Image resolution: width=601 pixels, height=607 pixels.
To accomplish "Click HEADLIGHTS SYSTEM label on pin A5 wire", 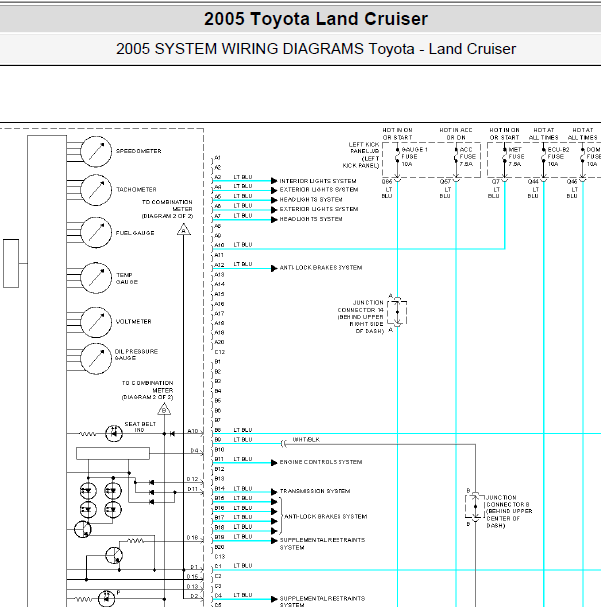I will pyautogui.click(x=311, y=200).
